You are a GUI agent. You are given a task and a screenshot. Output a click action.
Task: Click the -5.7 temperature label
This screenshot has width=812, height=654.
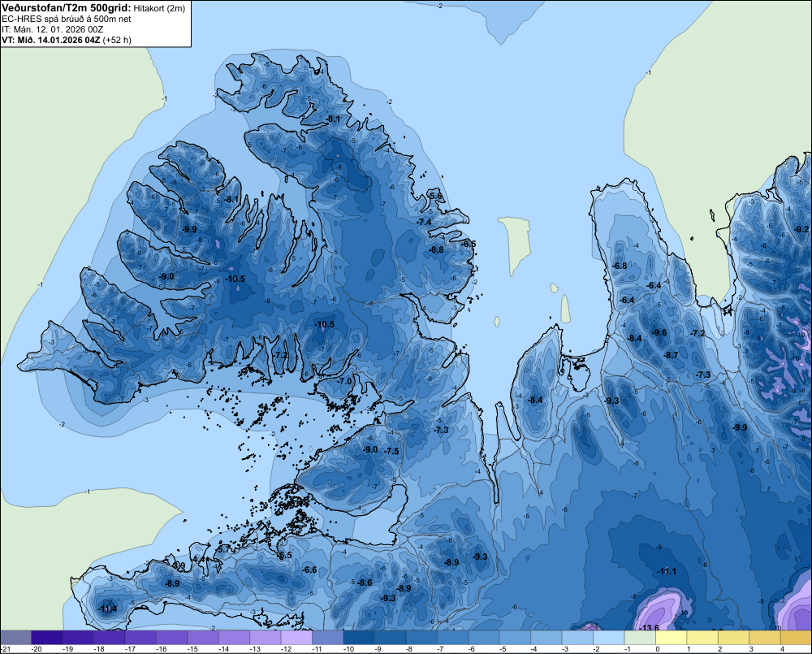click(x=224, y=549)
